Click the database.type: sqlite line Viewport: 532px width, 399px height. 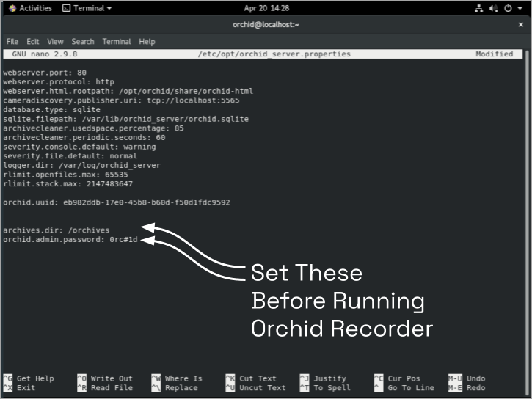[51, 109]
